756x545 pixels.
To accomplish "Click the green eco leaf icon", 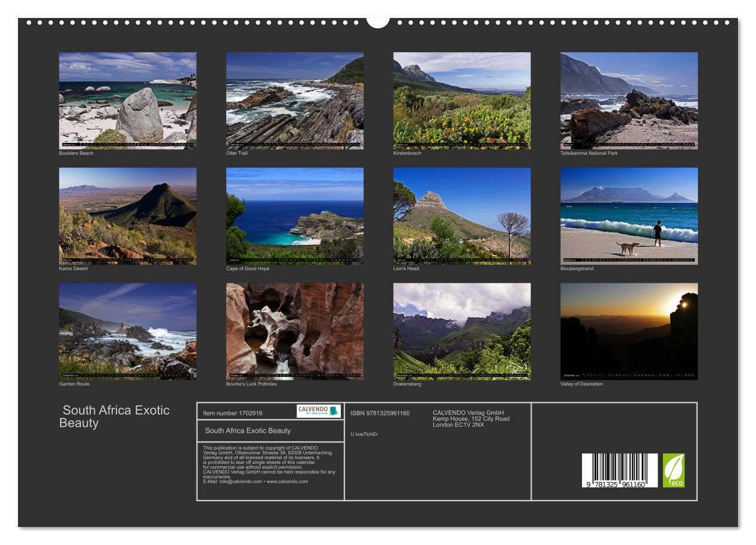I will click(x=673, y=470).
